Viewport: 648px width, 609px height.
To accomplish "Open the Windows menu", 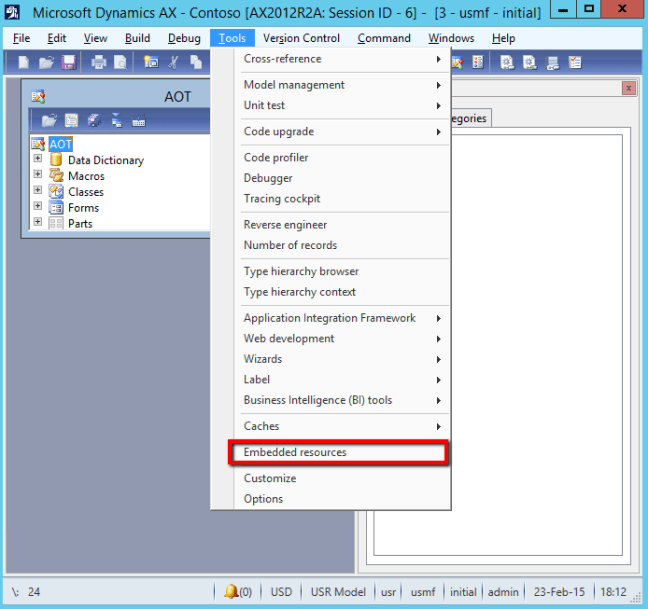I will coord(451,38).
